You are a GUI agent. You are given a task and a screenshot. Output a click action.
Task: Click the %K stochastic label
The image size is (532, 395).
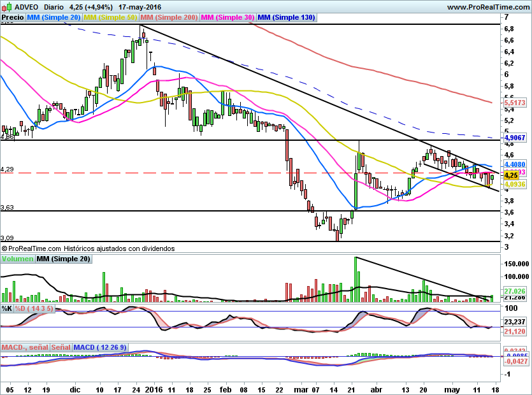(6, 309)
